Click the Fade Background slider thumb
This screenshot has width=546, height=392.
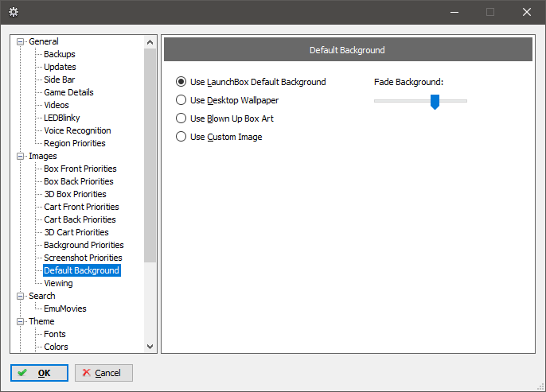pyautogui.click(x=435, y=102)
